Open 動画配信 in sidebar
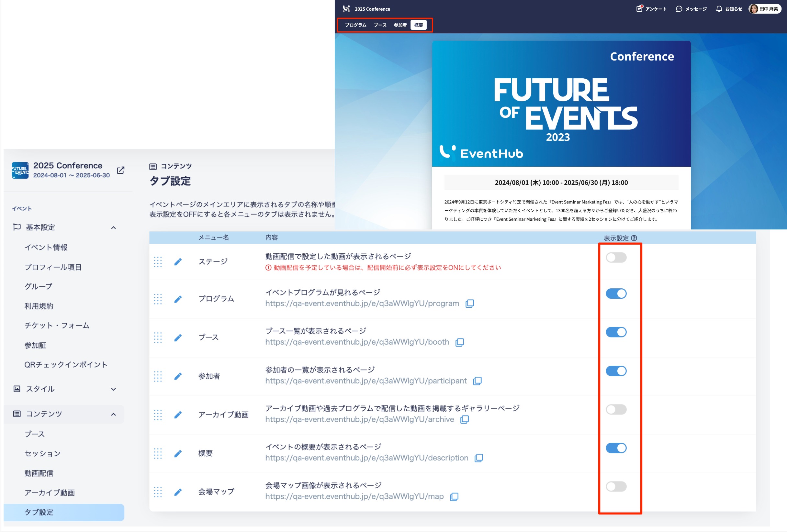Screen dimensions: 787x532 39,473
